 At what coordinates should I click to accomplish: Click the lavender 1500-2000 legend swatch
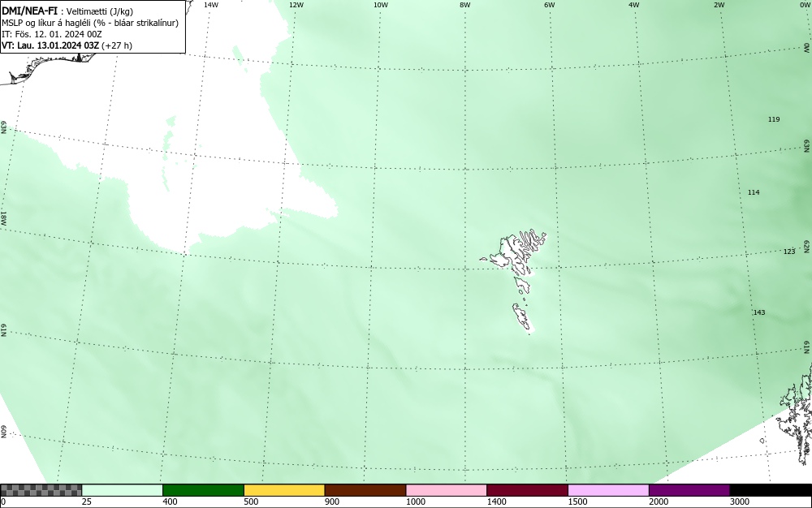pos(608,490)
